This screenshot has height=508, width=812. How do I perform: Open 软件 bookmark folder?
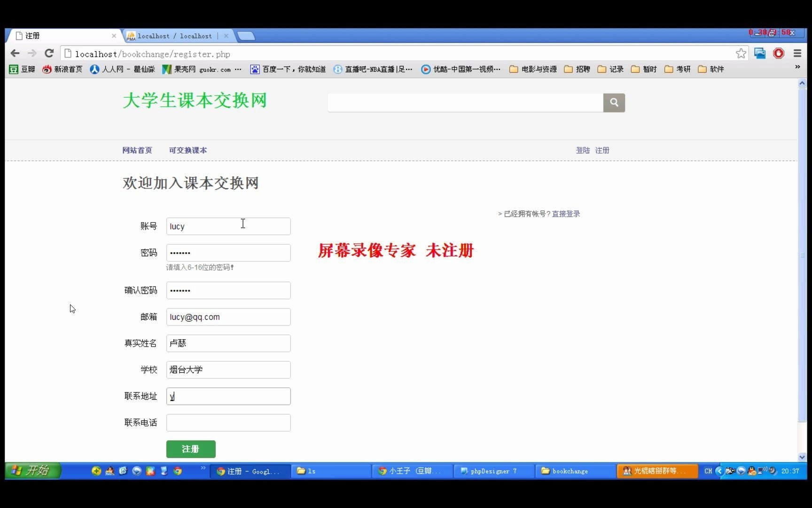click(x=711, y=69)
